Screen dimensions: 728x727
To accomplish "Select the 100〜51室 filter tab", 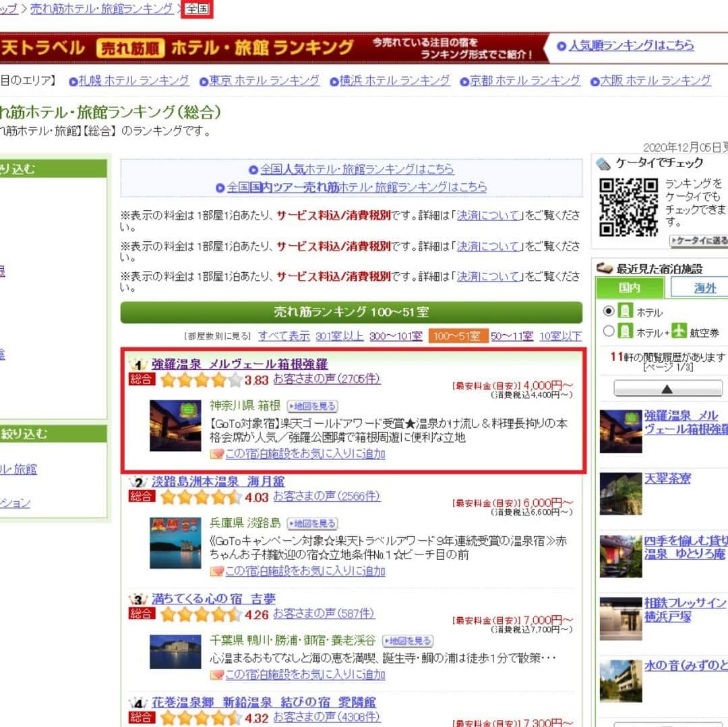I will pyautogui.click(x=458, y=336).
